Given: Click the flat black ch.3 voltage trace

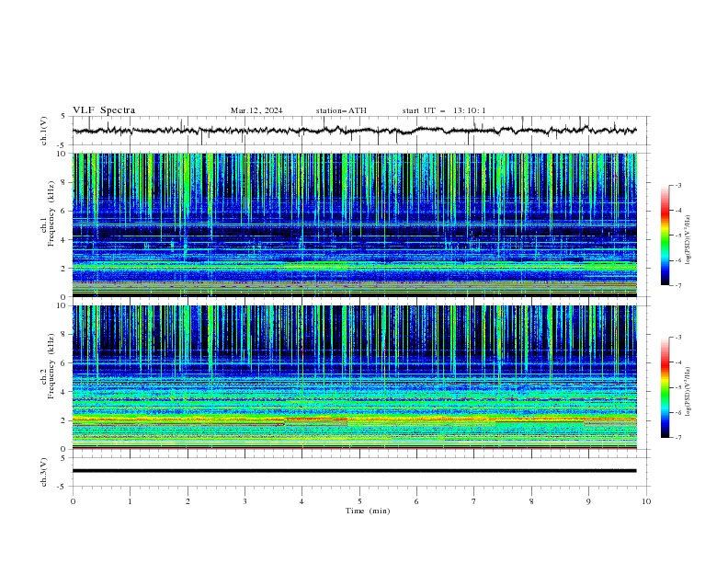Looking at the screenshot, I should coord(354,471).
